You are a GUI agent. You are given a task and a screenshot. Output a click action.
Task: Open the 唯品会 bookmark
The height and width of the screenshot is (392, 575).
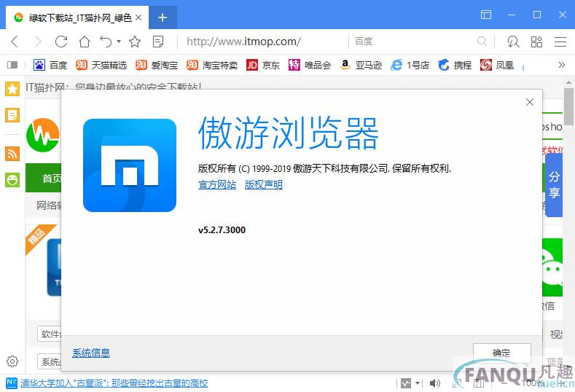pyautogui.click(x=310, y=65)
